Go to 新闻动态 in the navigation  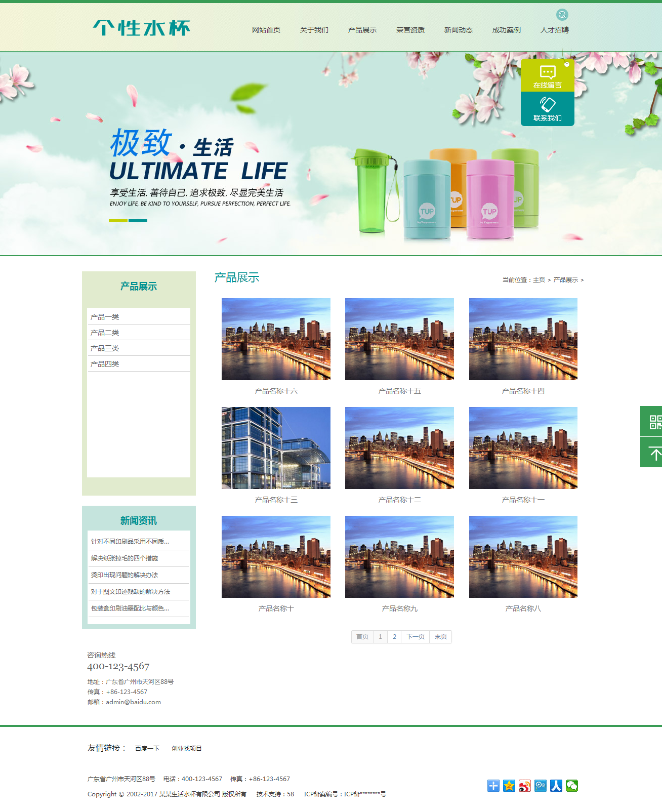458,30
